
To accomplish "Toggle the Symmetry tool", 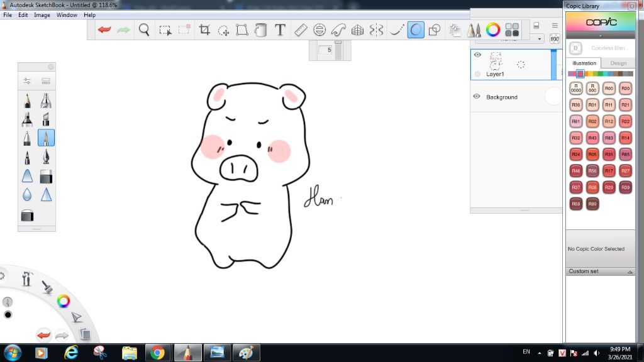I will click(x=376, y=30).
